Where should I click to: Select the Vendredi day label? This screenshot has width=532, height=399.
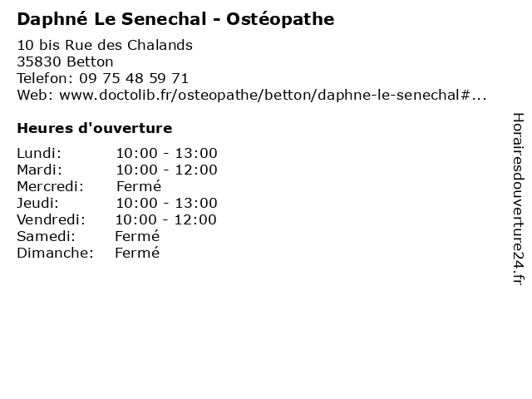tap(51, 219)
